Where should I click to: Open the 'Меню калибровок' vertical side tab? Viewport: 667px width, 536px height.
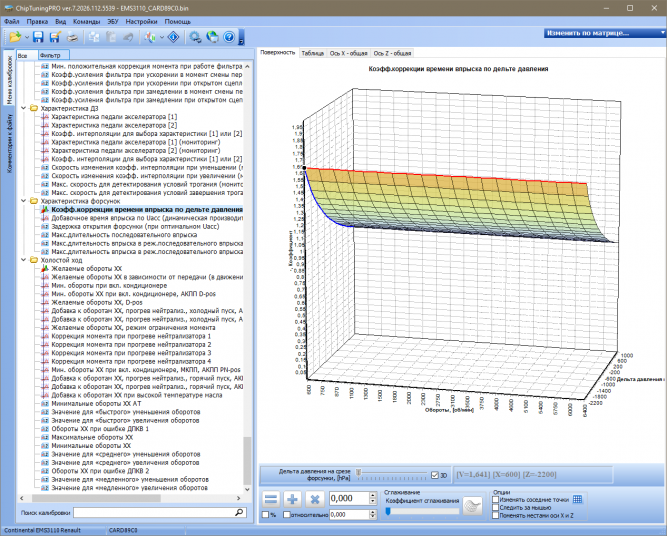coord(9,80)
